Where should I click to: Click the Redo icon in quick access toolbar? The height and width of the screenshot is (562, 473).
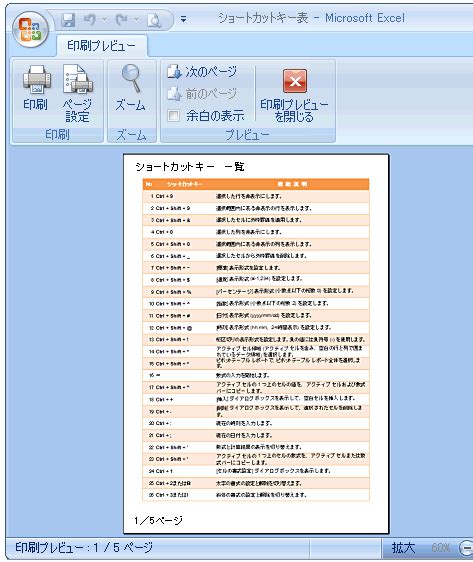click(122, 20)
